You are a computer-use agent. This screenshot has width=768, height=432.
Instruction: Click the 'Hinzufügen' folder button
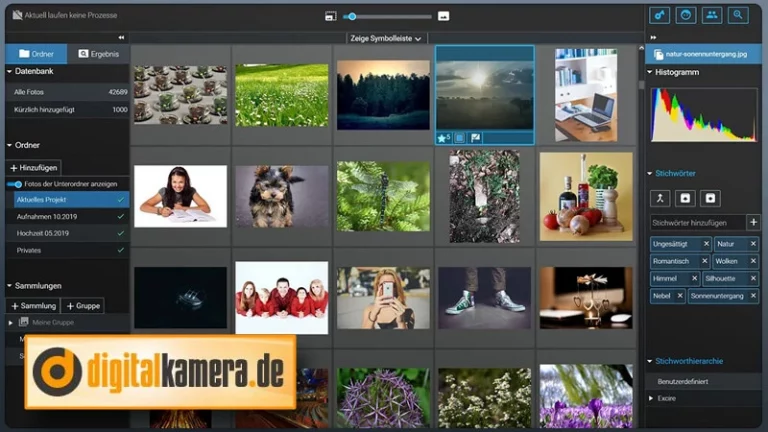coord(34,168)
